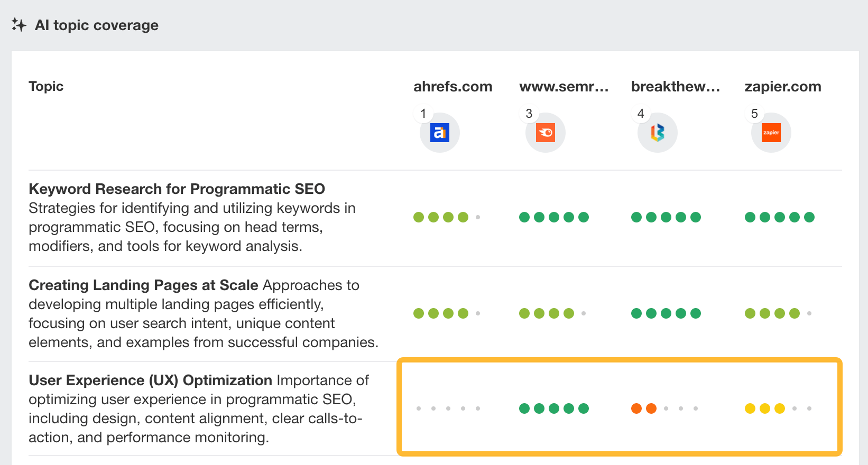Click the breakthew... domain header
This screenshot has height=465, width=868.
(x=675, y=87)
